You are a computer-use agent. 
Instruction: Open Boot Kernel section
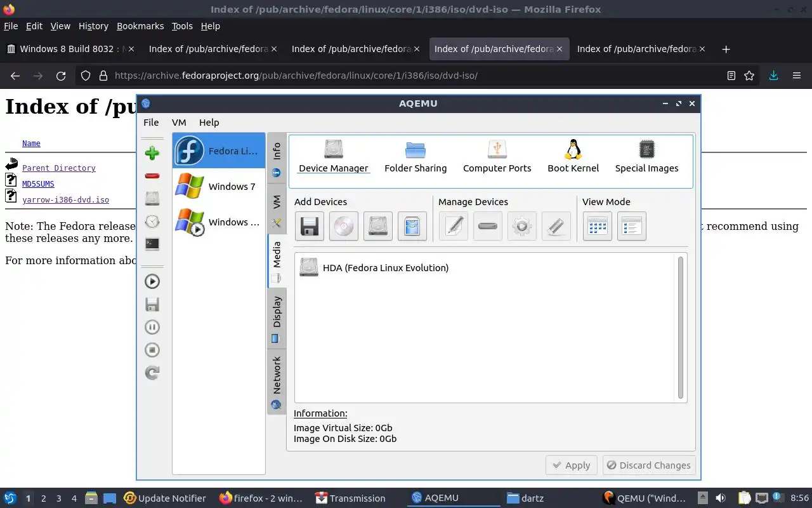tap(573, 157)
